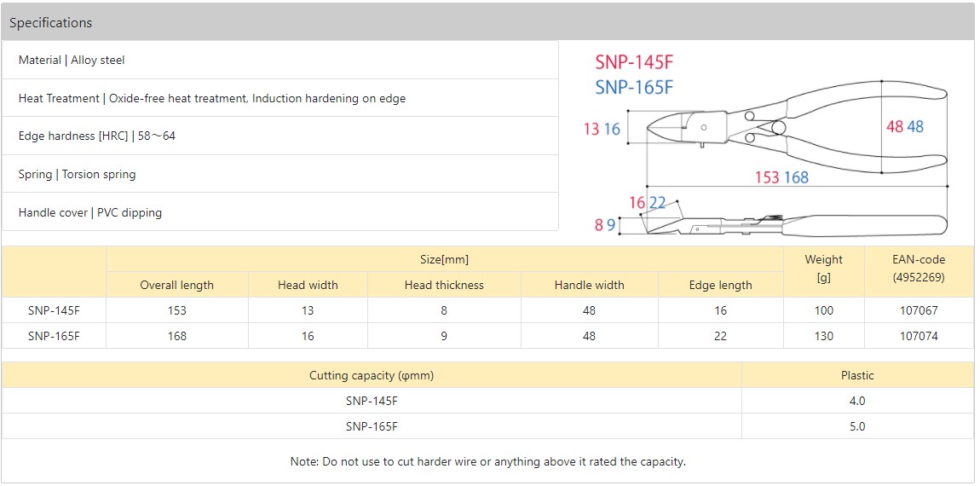Click the Handle width column header

[590, 285]
